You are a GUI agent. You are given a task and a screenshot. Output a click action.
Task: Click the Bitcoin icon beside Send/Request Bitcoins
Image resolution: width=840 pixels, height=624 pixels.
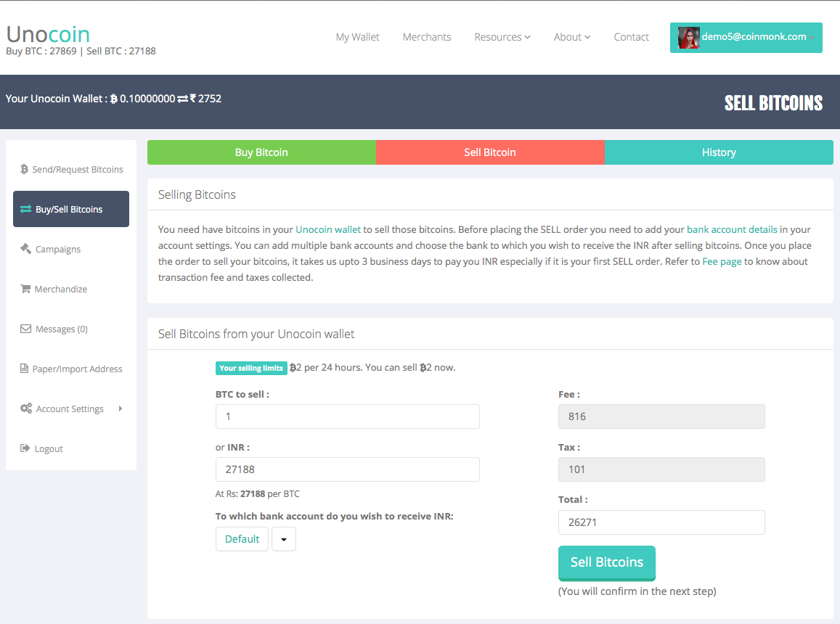click(24, 169)
